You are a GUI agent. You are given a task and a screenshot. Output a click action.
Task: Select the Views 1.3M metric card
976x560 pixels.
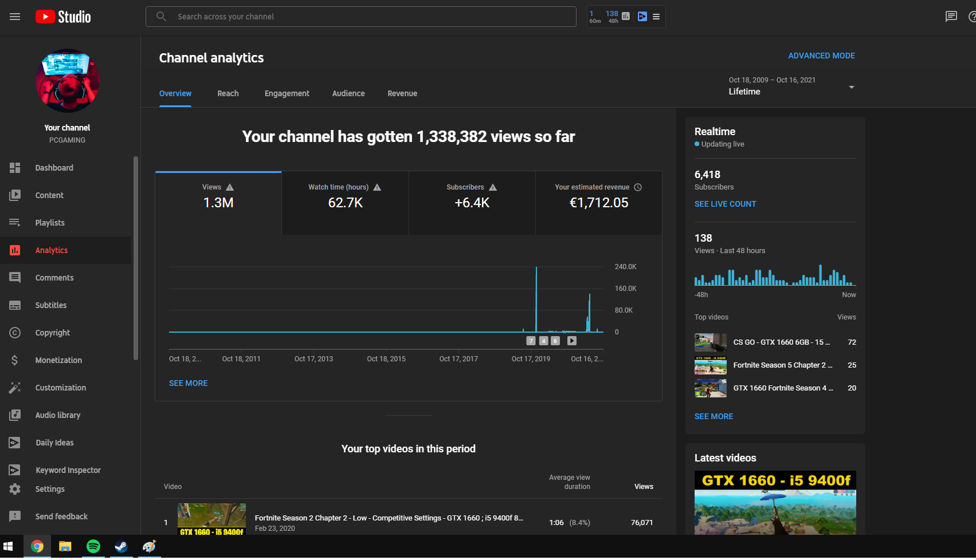pos(218,203)
